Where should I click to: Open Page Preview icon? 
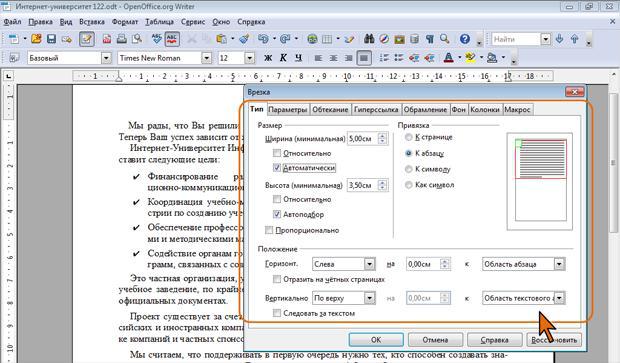coord(137,39)
